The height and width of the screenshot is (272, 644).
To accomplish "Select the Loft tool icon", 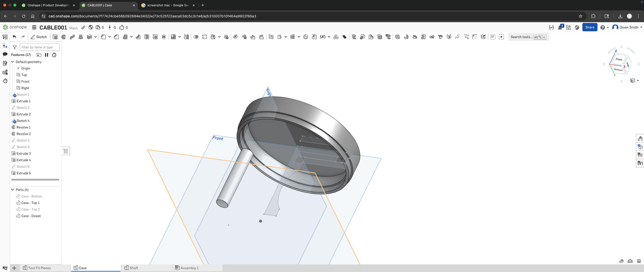I will [81, 37].
